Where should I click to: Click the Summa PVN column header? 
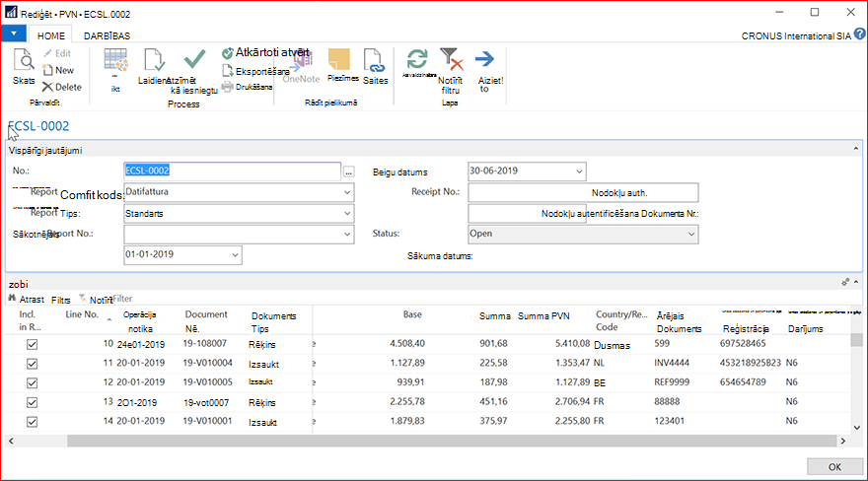(x=543, y=315)
